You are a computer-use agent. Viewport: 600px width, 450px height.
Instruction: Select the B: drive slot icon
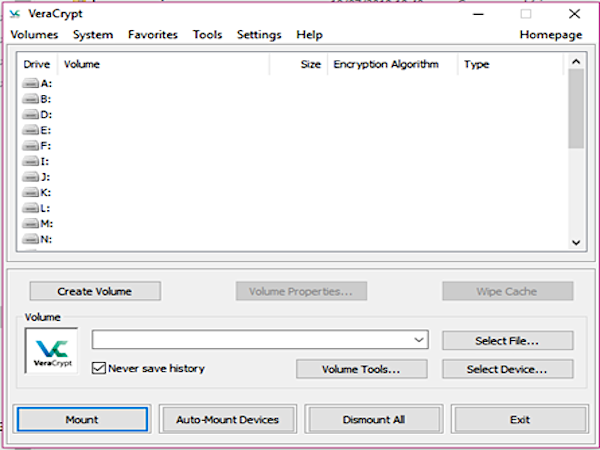click(30, 99)
